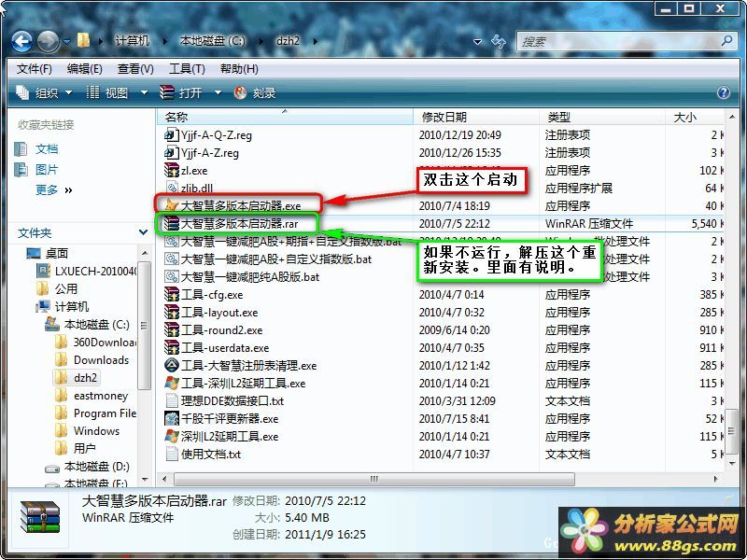Click icon of zl.exe file
This screenshot has height=560, width=747.
pyautogui.click(x=171, y=171)
